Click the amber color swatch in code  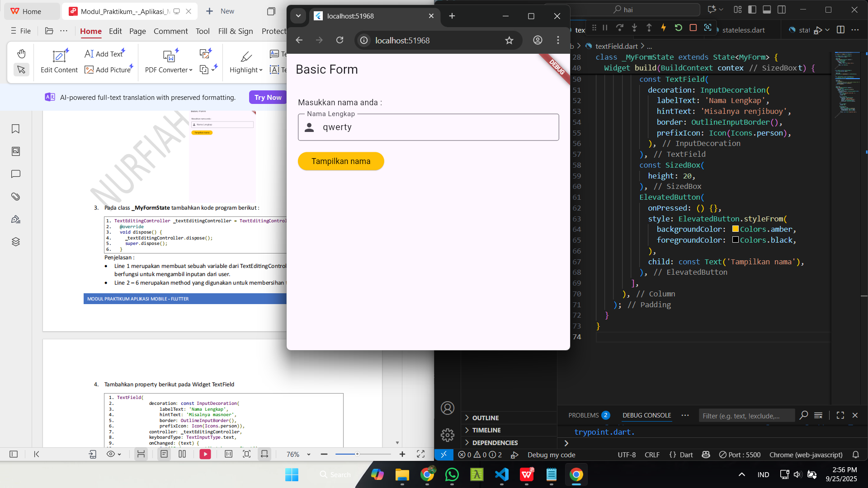click(x=736, y=229)
